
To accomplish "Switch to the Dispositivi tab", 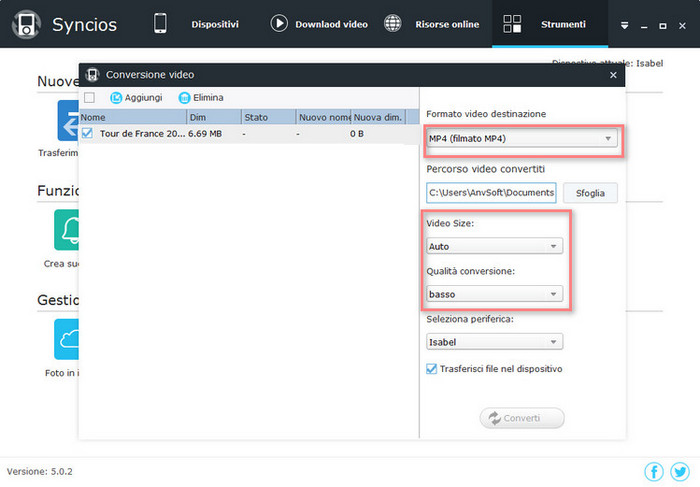I will [x=215, y=25].
